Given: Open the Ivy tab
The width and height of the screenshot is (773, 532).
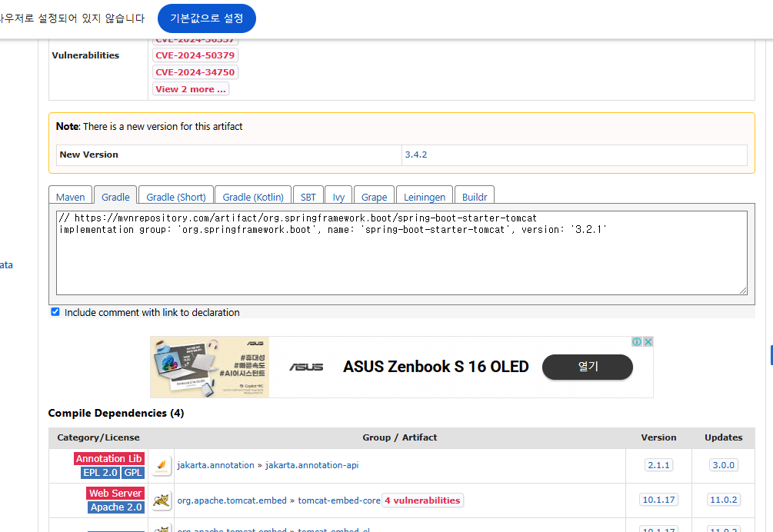Looking at the screenshot, I should point(338,197).
